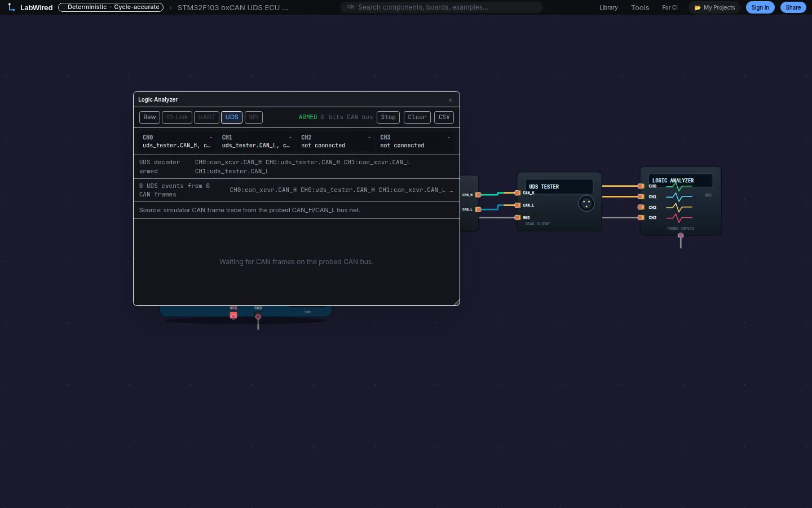Select the UDS decoder tab
Viewport: 812px width, 508px height.
click(232, 117)
